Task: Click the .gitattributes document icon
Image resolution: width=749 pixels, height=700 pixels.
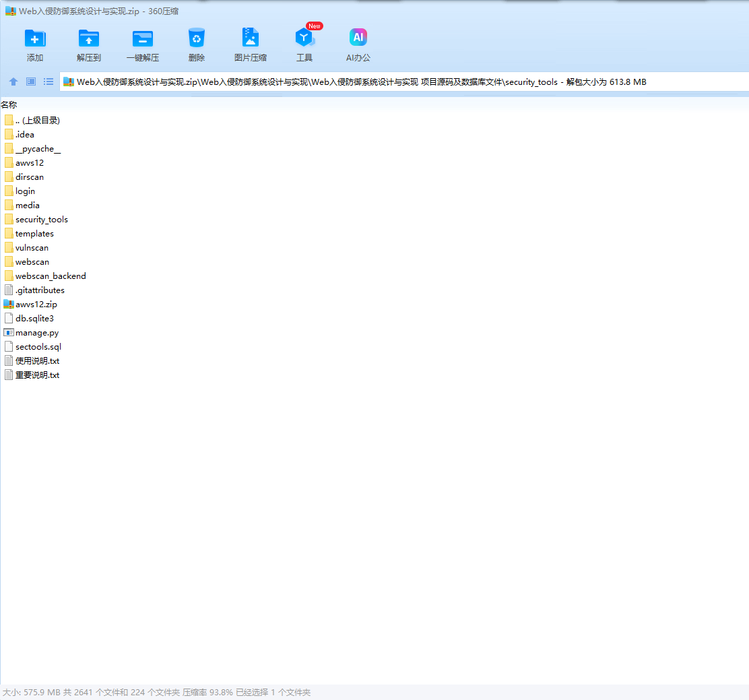Action: click(x=9, y=290)
